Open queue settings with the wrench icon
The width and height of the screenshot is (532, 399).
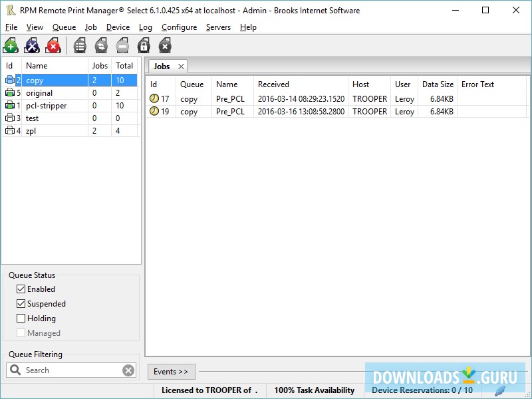(x=31, y=45)
